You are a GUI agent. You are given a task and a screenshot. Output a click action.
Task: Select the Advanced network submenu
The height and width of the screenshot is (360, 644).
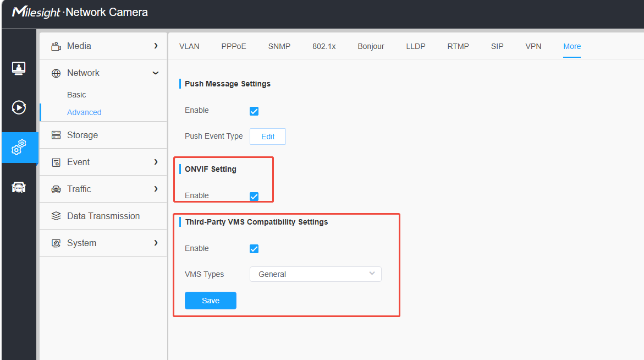(x=84, y=113)
